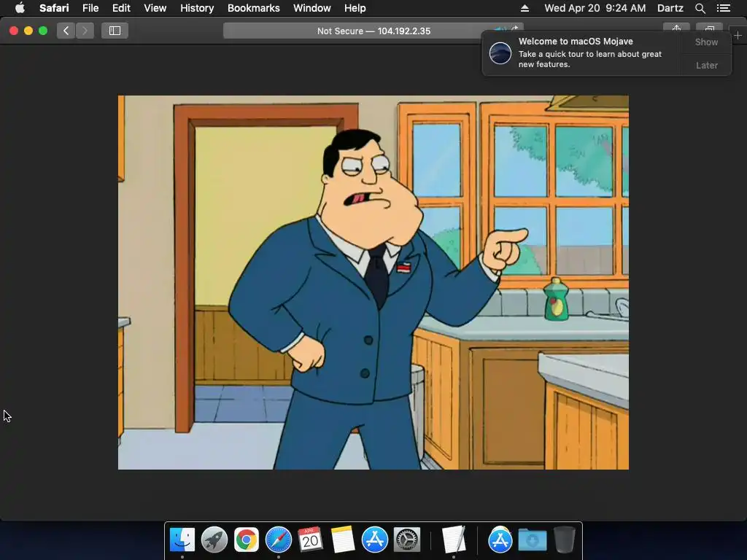
Task: Add a new tab with plus button
Action: [x=738, y=35]
